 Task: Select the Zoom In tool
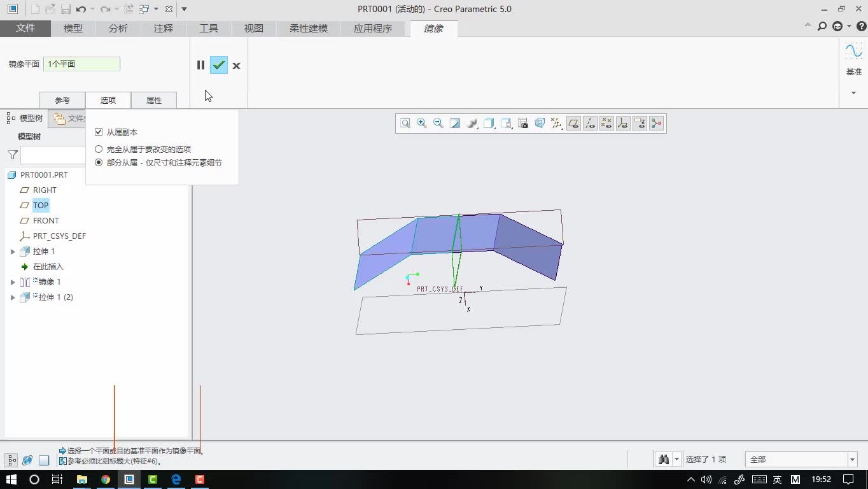421,123
